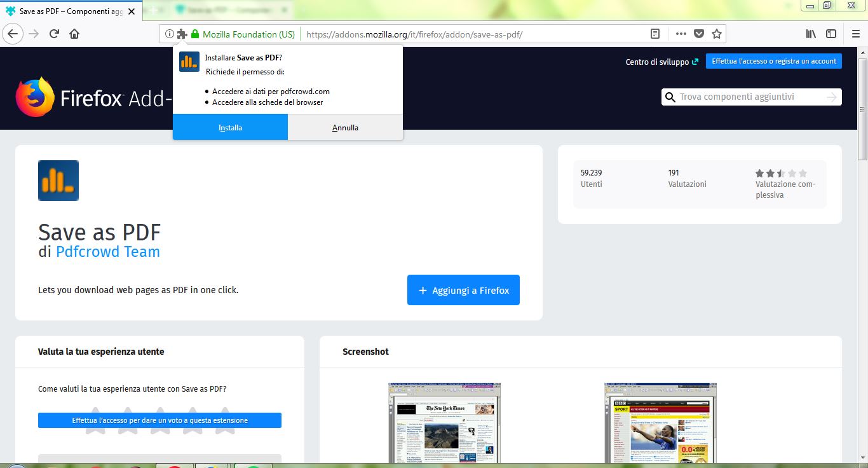Toggle reader view in the address bar
The height and width of the screenshot is (468, 868).
655,34
